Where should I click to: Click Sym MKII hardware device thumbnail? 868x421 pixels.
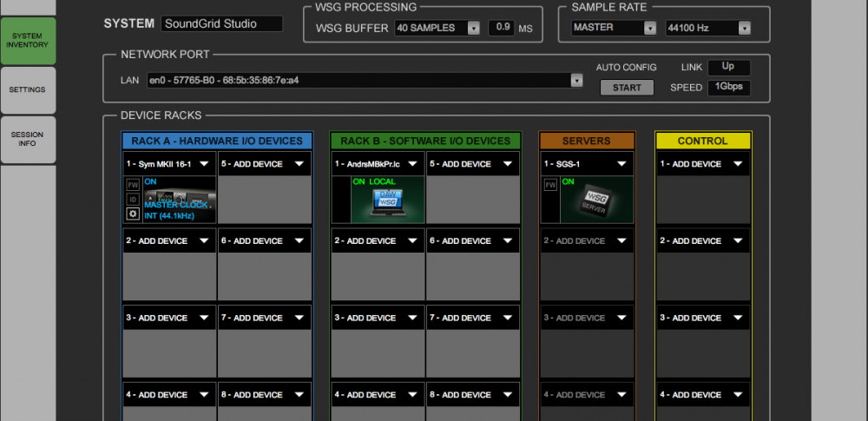pyautogui.click(x=180, y=200)
